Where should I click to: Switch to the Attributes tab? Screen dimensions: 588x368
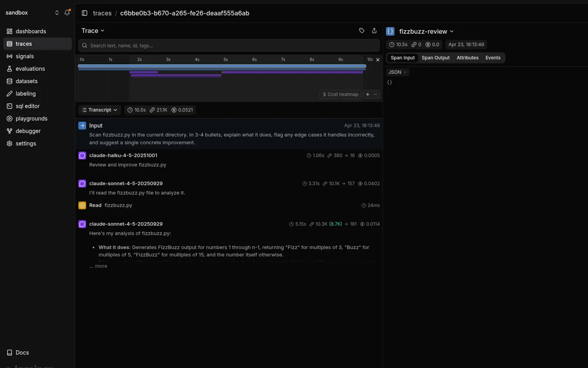coord(467,58)
